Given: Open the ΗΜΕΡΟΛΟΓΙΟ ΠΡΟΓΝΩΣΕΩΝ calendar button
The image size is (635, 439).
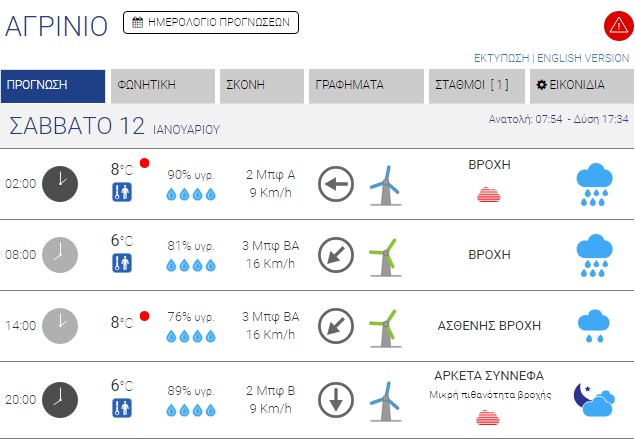Looking at the screenshot, I should [210, 22].
